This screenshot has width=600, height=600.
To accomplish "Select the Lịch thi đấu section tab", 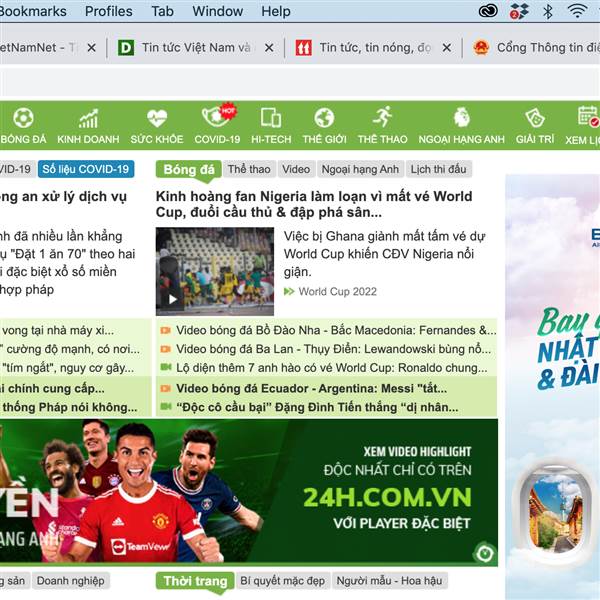I will [x=439, y=169].
